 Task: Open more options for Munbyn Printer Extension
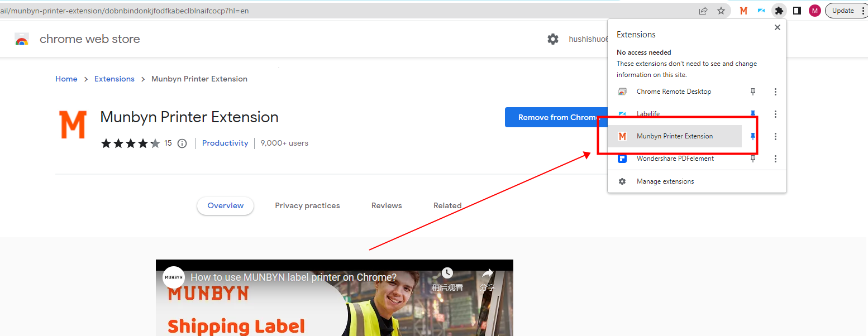pyautogui.click(x=775, y=136)
